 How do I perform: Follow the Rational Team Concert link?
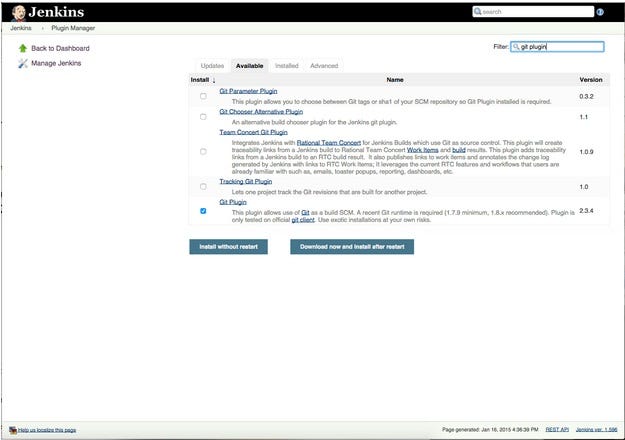point(329,143)
